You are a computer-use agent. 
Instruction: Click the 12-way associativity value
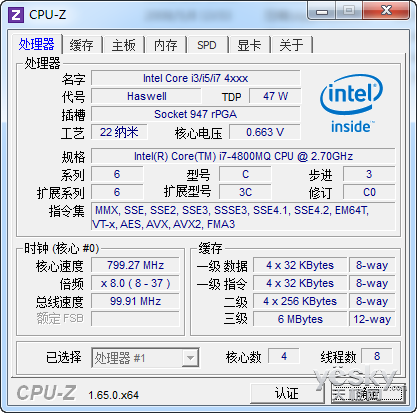point(372,319)
